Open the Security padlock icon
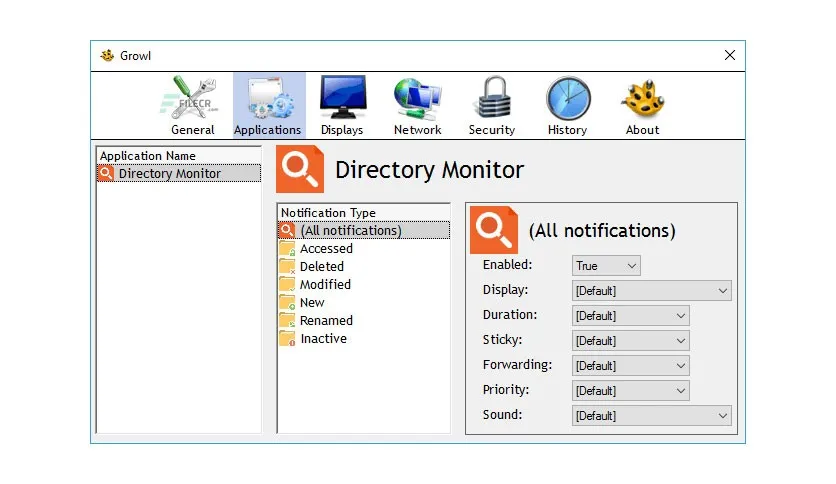Screen dimensions: 836x484 click(492, 98)
